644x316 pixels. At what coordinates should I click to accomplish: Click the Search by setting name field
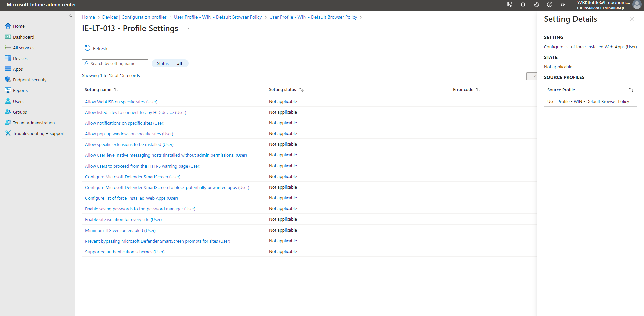pyautogui.click(x=115, y=63)
